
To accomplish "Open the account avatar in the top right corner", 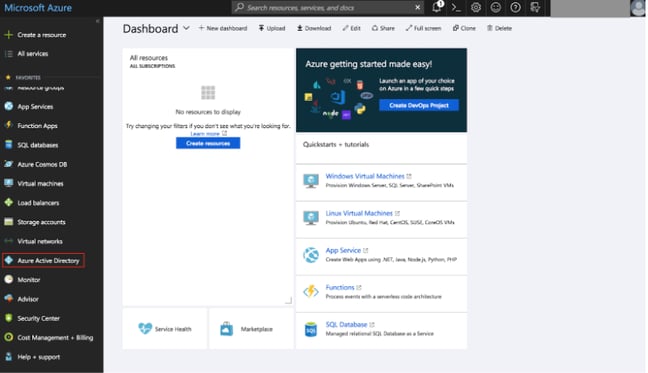I will click(x=638, y=8).
